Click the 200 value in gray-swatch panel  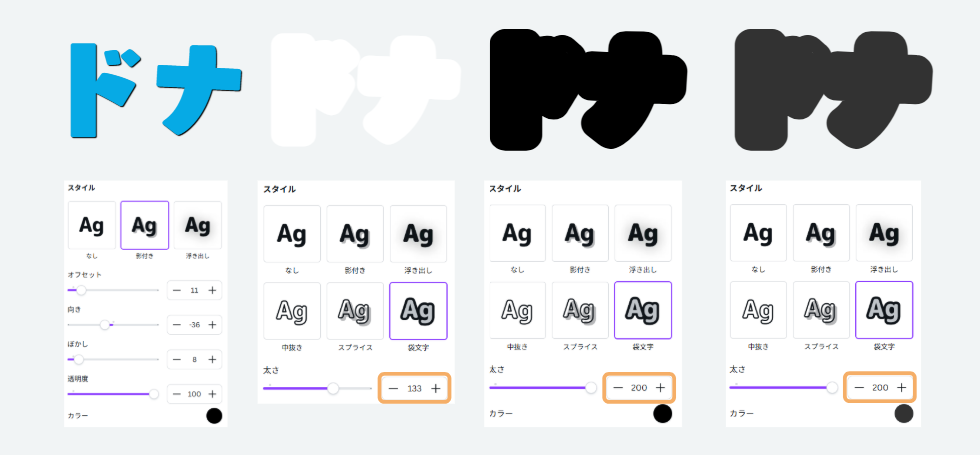[881, 388]
